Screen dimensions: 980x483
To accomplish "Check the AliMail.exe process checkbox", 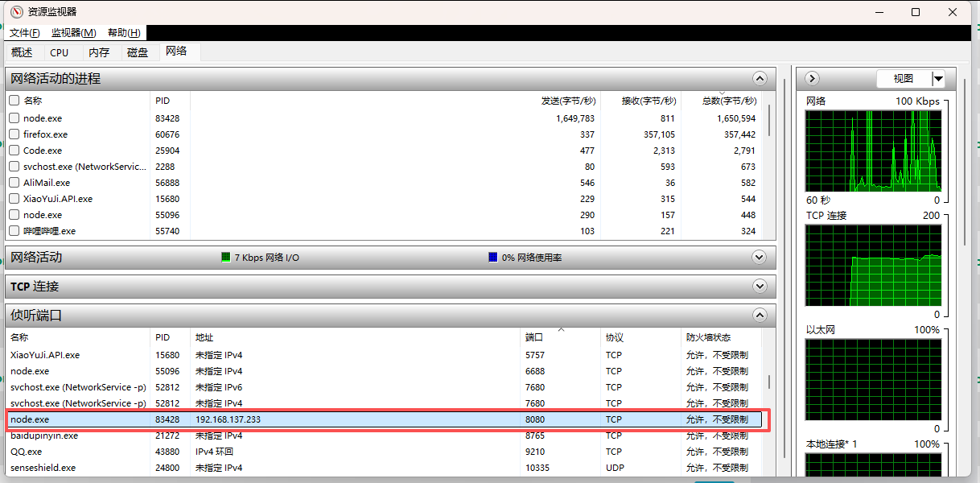I will 14,183.
